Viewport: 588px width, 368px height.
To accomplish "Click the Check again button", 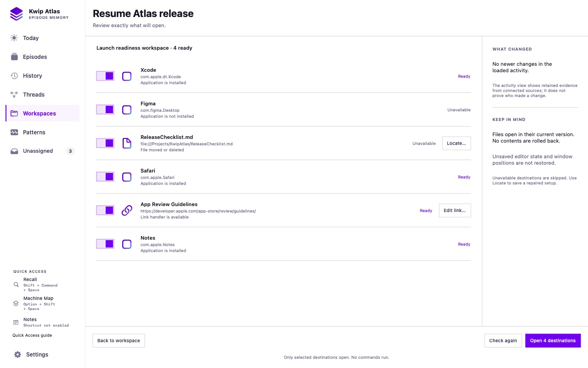I will click(503, 341).
